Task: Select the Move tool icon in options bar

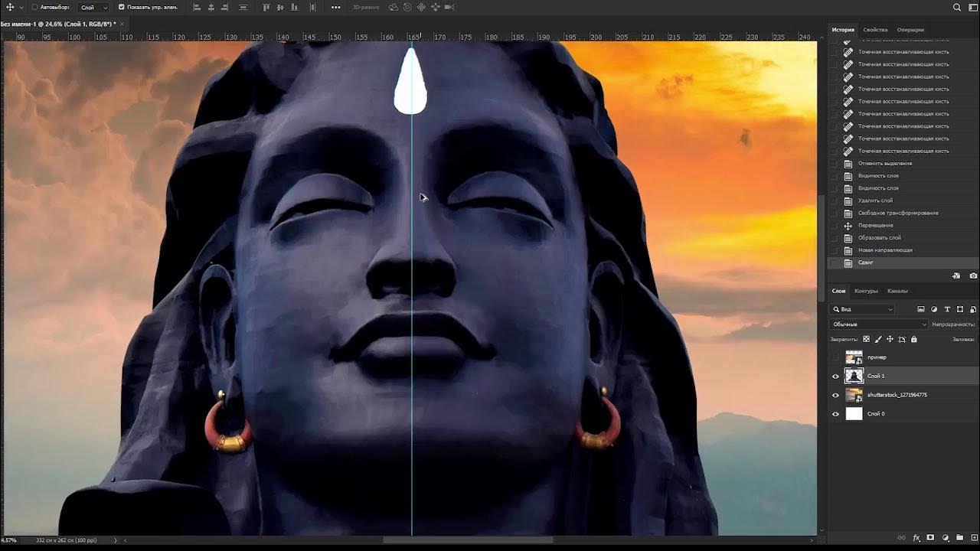Action: (10, 7)
